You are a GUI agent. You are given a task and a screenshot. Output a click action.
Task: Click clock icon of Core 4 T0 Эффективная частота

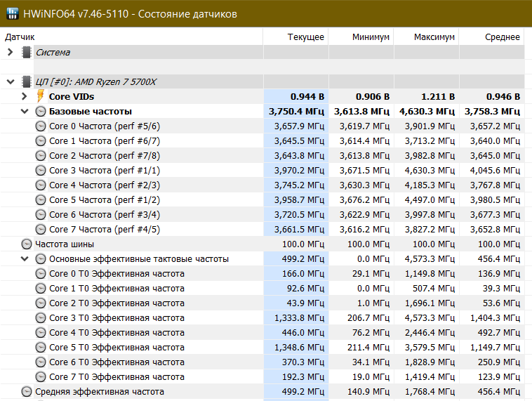pyautogui.click(x=41, y=333)
